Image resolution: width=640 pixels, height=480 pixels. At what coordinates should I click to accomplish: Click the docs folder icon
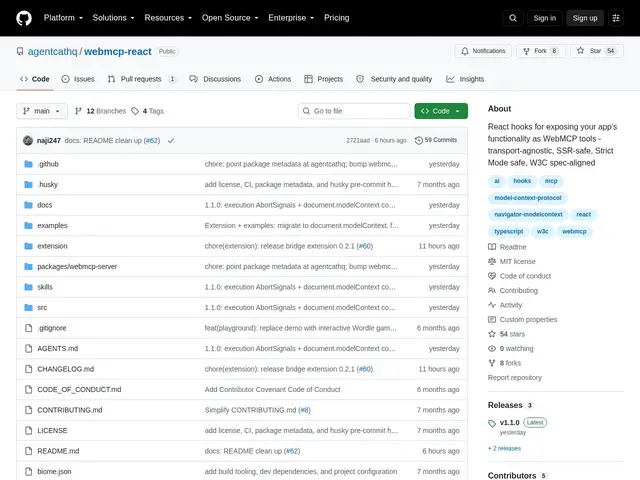tap(28, 205)
